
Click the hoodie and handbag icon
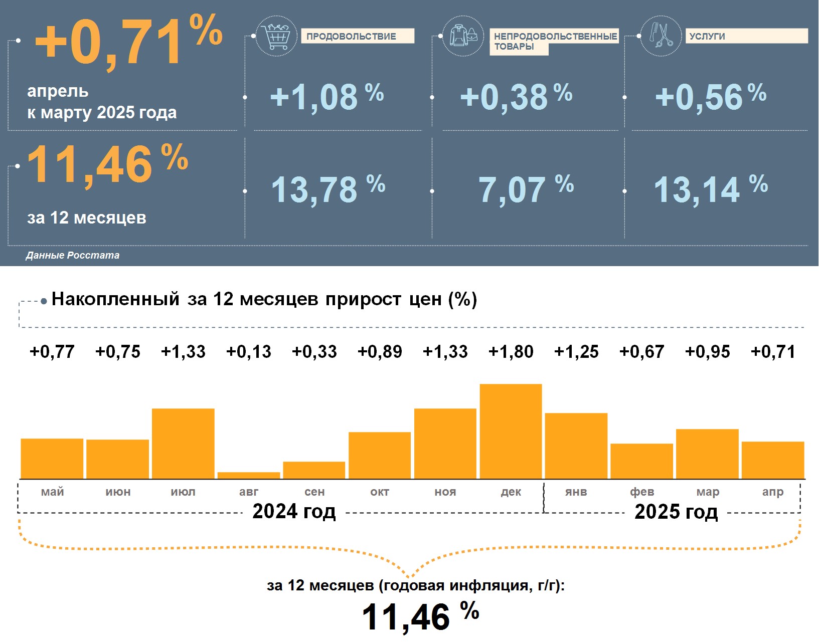click(463, 36)
